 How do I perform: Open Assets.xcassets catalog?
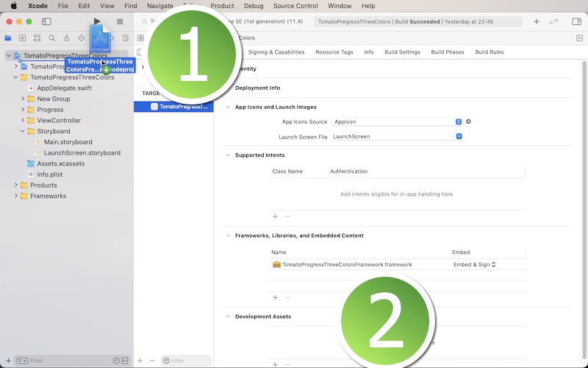pos(60,163)
